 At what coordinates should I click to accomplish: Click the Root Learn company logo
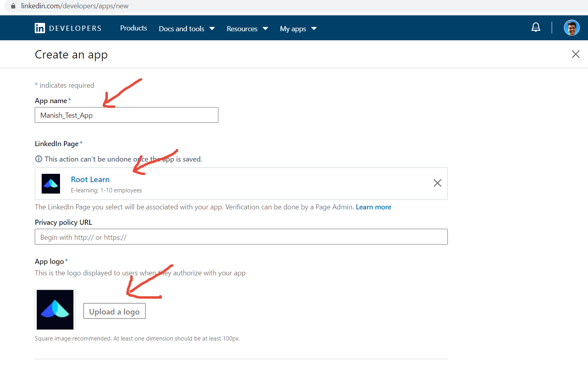(51, 184)
